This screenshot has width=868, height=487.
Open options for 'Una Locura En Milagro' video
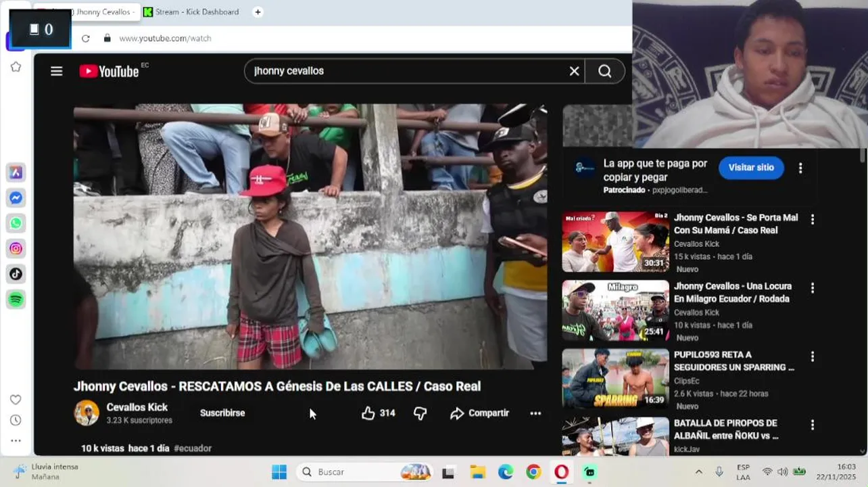(813, 287)
